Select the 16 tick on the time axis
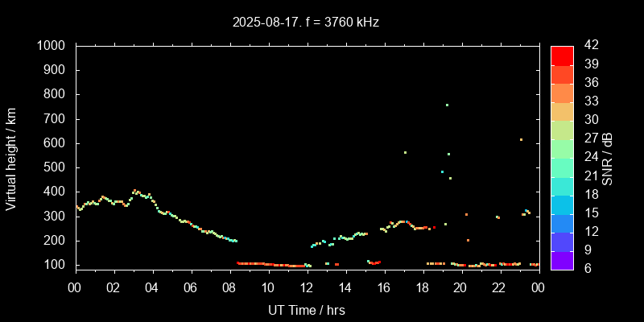644x322 pixels. point(383,288)
